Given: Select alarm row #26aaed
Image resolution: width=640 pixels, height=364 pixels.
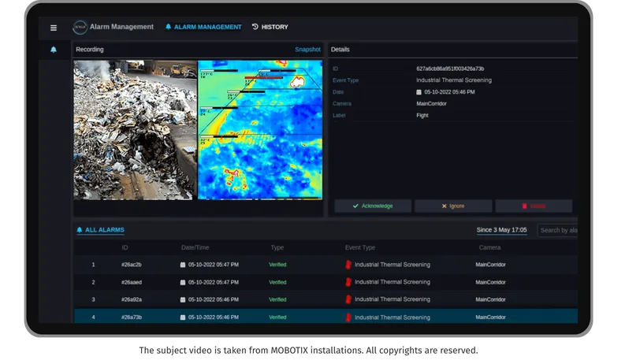Looking at the screenshot, I should tap(326, 282).
